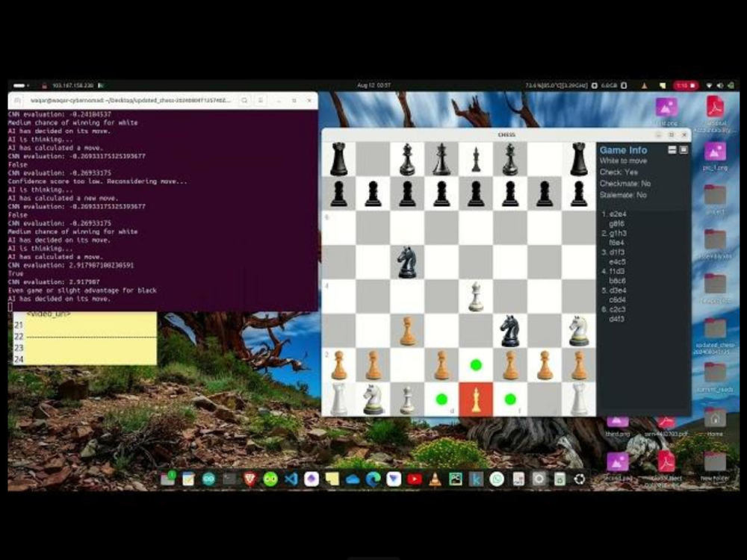Click line 22 in the yellow sticky note

click(85, 337)
